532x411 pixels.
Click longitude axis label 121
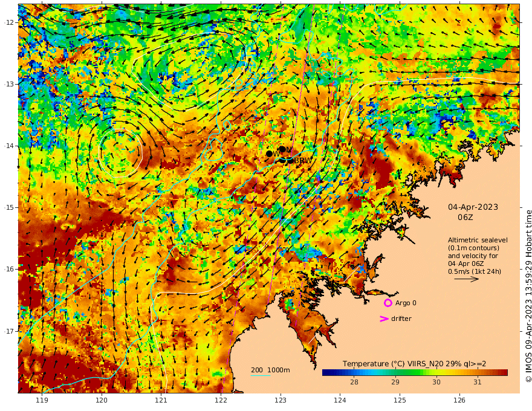[161, 401]
